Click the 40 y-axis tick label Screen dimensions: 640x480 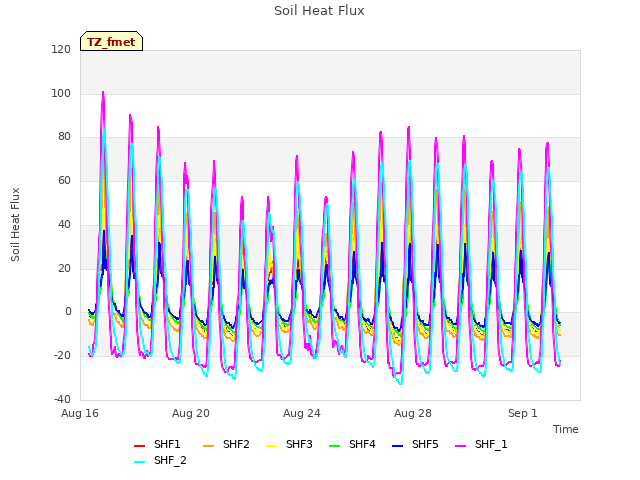pos(64,224)
